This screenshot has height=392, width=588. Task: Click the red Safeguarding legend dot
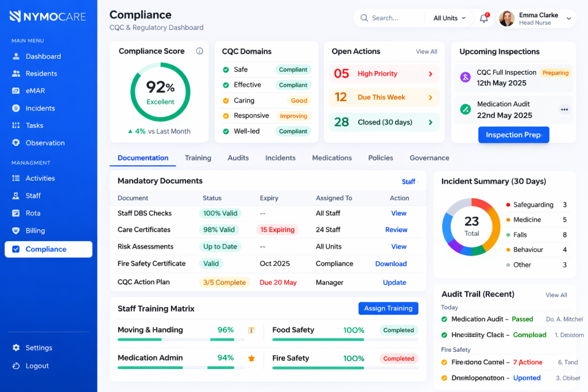[x=508, y=205]
